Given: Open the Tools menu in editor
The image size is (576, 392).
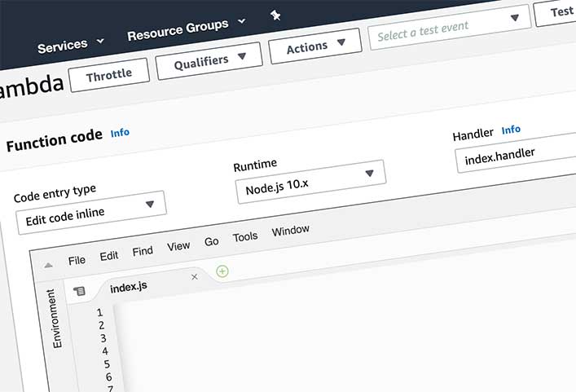Looking at the screenshot, I should [x=245, y=236].
